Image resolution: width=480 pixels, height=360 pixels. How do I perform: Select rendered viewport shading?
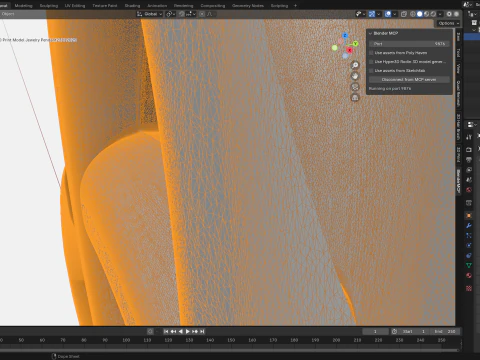point(433,14)
